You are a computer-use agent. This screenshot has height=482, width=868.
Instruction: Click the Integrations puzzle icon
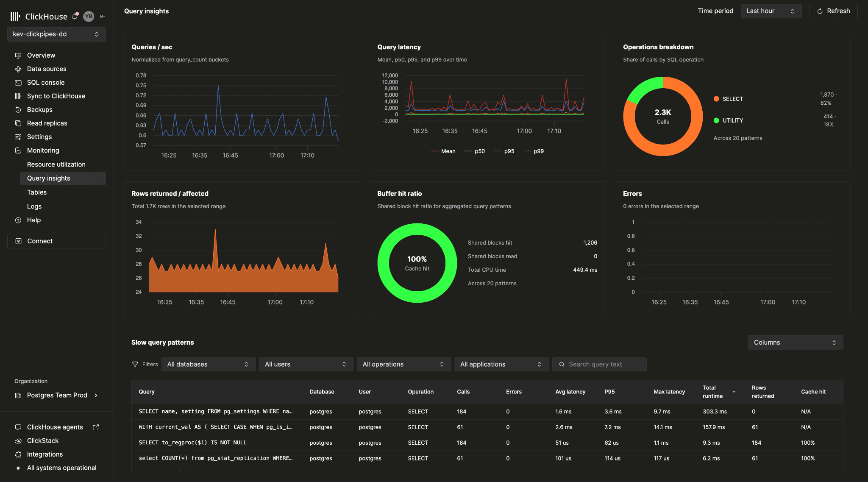pos(18,454)
